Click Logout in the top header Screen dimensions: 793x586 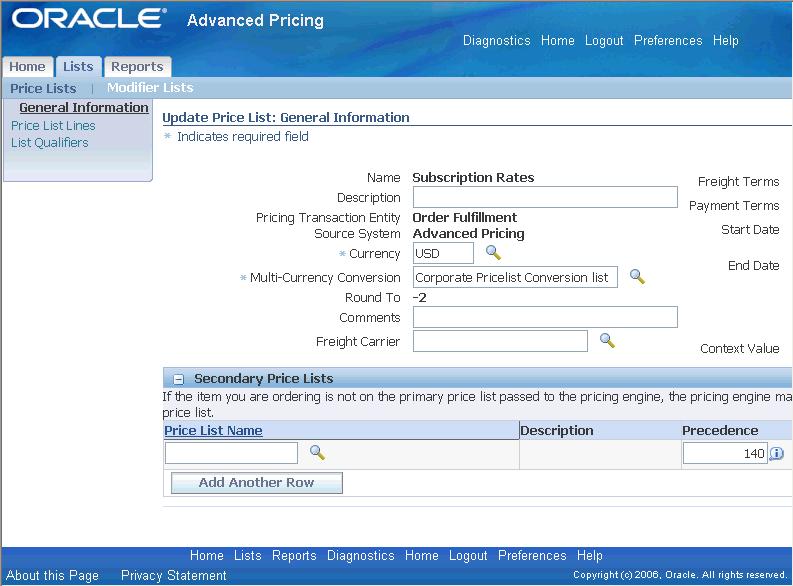tap(604, 40)
